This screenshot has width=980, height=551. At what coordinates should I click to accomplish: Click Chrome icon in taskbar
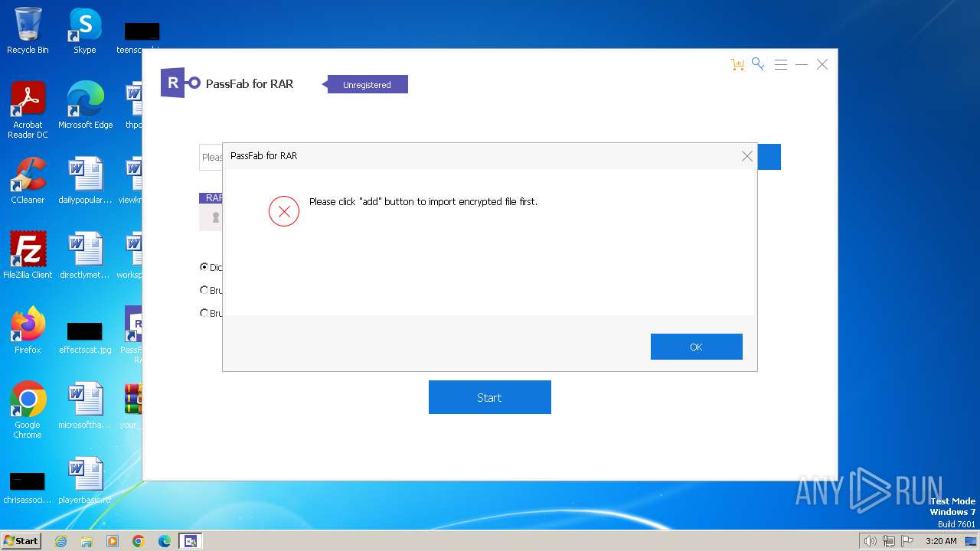click(x=139, y=541)
